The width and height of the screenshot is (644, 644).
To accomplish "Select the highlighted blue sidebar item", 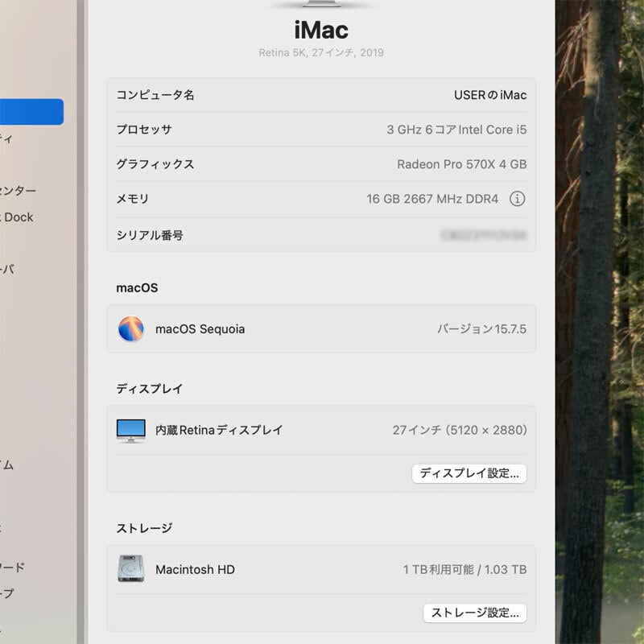I will point(31,112).
